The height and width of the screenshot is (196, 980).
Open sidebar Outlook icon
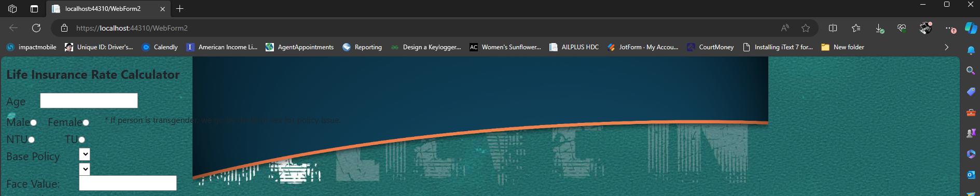coord(971,175)
